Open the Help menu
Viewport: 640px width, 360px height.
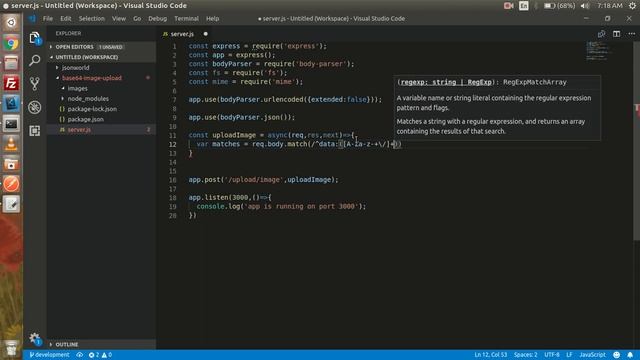pyautogui.click(x=212, y=19)
